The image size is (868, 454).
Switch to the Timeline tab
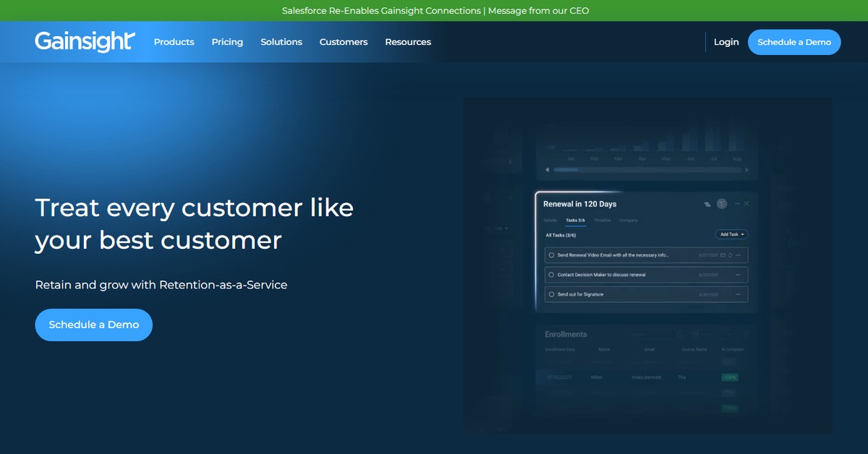[603, 220]
